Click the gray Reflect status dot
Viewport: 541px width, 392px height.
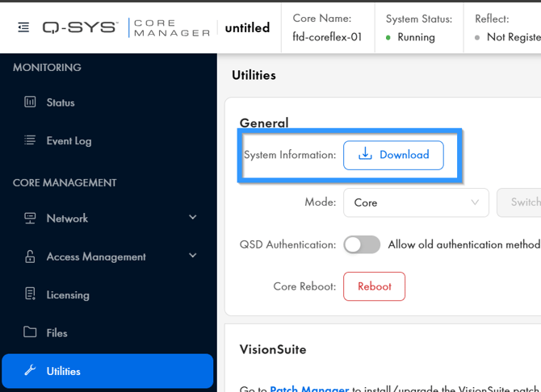(477, 38)
